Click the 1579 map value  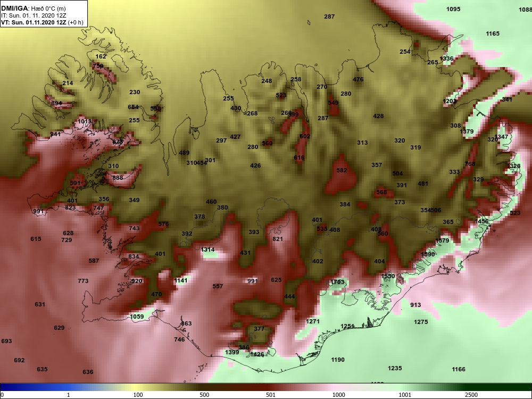(442, 240)
